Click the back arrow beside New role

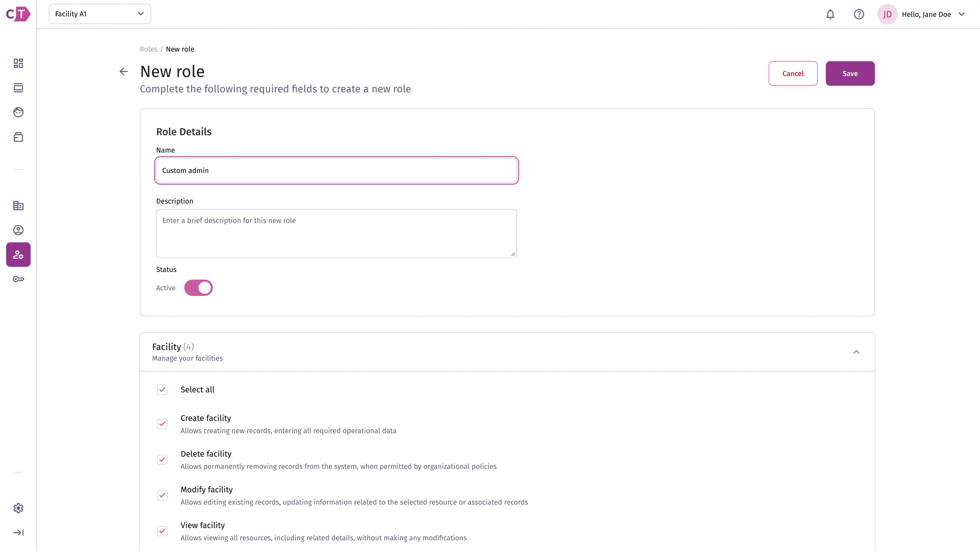(123, 71)
